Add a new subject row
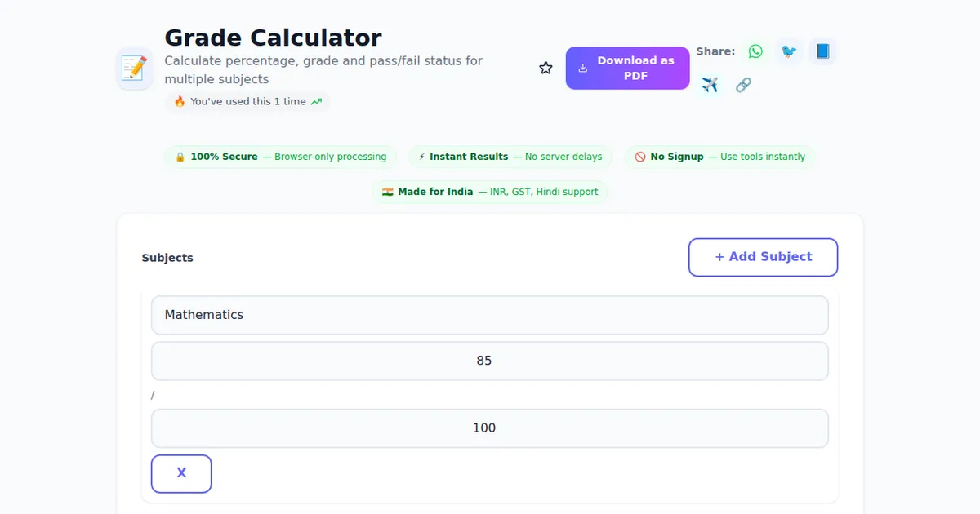 [x=763, y=257]
